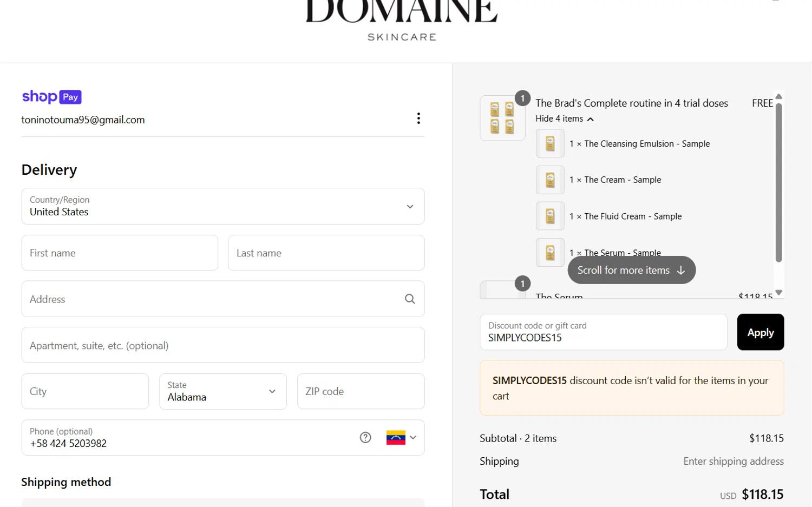Click the phone help question mark icon
The height and width of the screenshot is (507, 812).
click(365, 437)
